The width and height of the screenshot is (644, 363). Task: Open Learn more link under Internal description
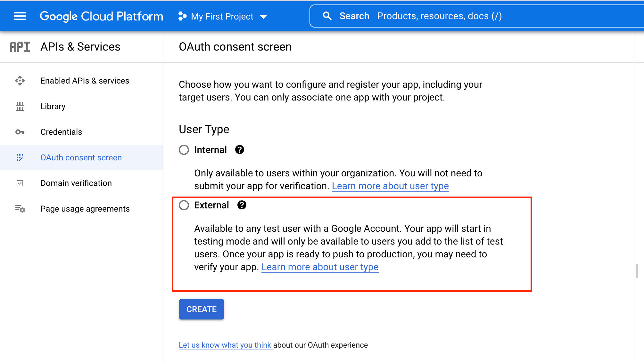point(390,186)
